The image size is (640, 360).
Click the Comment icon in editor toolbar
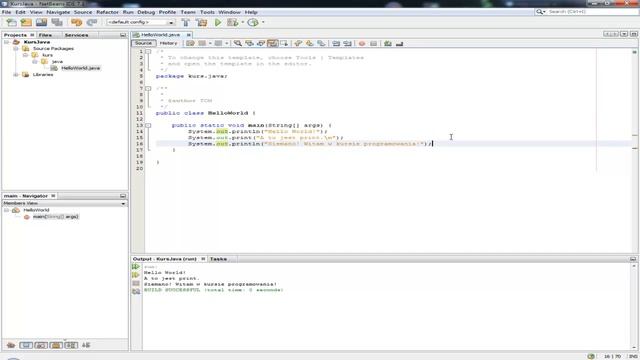pyautogui.click(x=388, y=43)
